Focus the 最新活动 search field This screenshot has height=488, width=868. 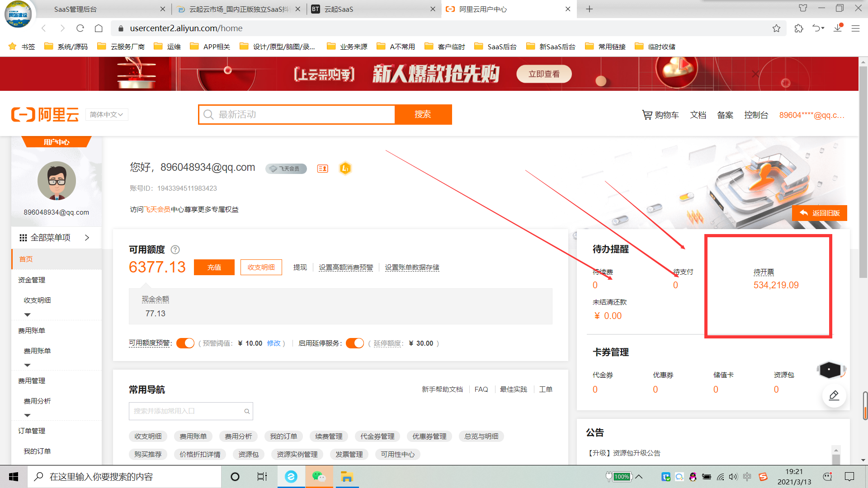[297, 114]
